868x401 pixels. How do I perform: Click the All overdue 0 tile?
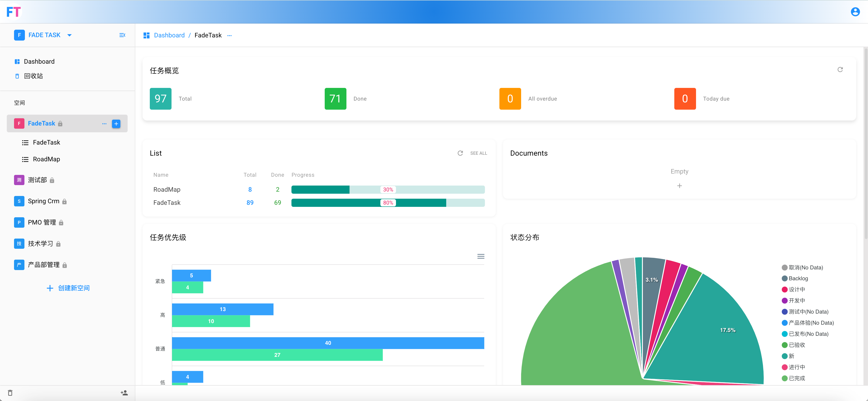click(510, 99)
